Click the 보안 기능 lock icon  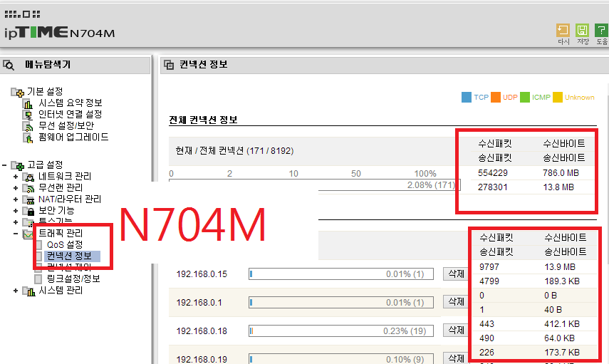point(28,212)
